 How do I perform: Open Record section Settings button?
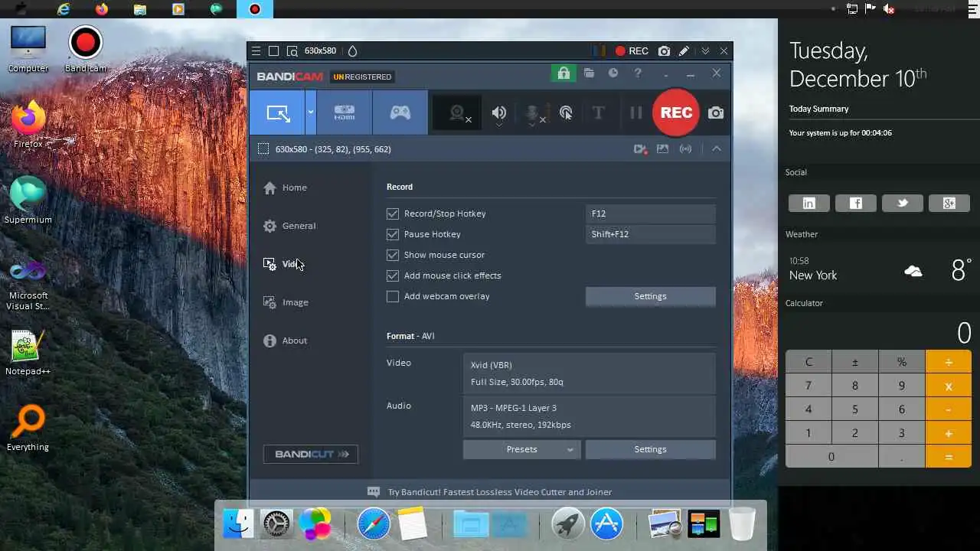click(x=651, y=296)
